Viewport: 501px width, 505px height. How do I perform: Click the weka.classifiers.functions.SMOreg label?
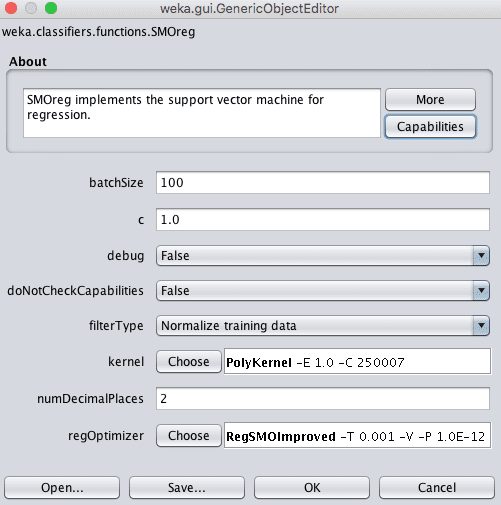coord(99,32)
